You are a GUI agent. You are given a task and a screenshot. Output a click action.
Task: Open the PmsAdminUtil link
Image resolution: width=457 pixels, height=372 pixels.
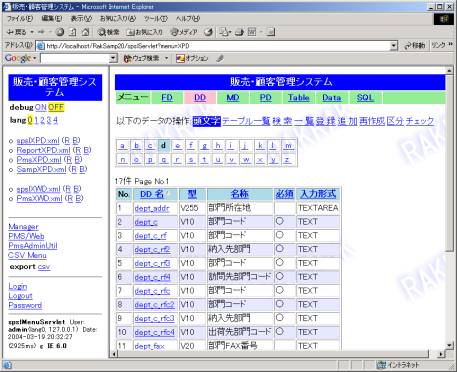pyautogui.click(x=33, y=246)
